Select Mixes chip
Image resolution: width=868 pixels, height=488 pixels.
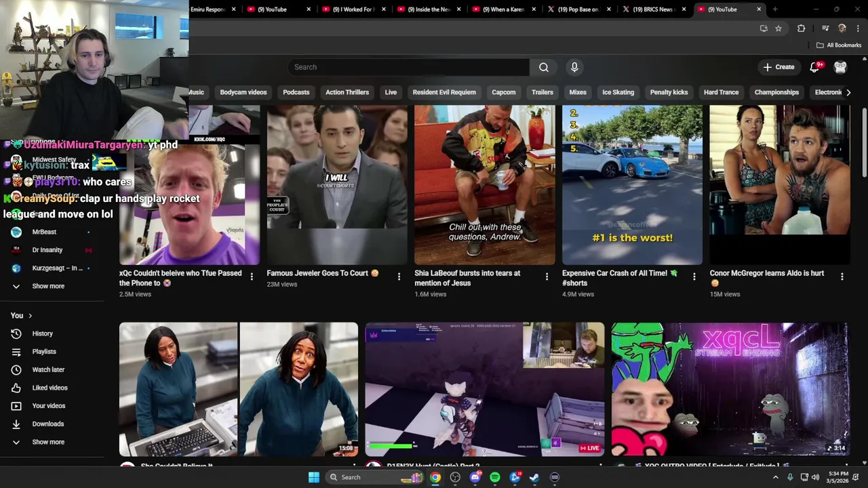point(578,92)
